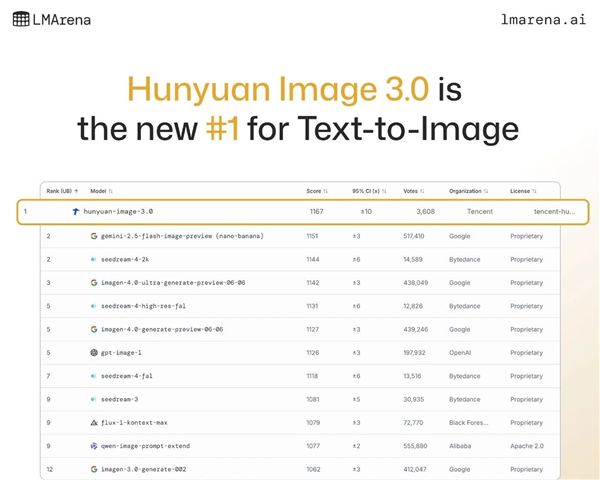Click the Google icon beside gemini-2.5-flash-image-preview
The width and height of the screenshot is (600, 480).
click(94, 236)
